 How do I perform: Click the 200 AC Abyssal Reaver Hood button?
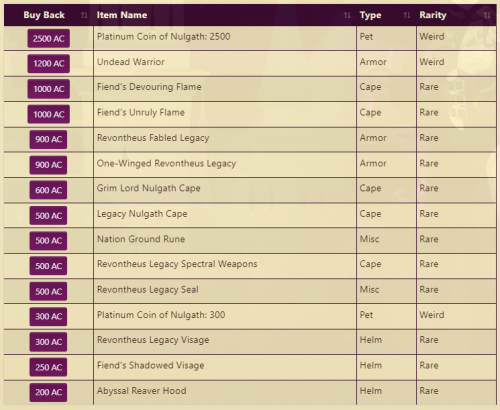point(48,392)
